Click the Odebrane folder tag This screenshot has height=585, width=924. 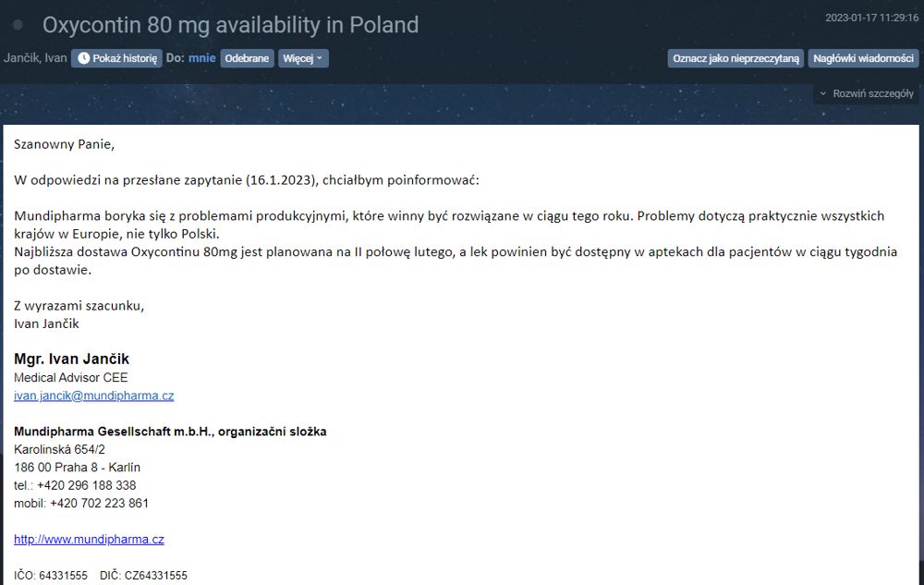click(x=247, y=58)
